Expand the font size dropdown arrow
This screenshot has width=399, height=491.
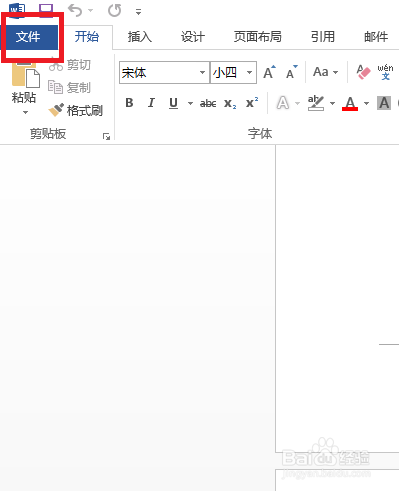(x=249, y=72)
